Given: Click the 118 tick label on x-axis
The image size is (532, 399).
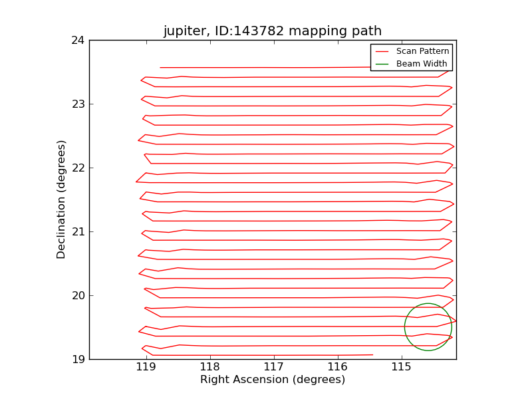Looking at the screenshot, I should [x=209, y=367].
